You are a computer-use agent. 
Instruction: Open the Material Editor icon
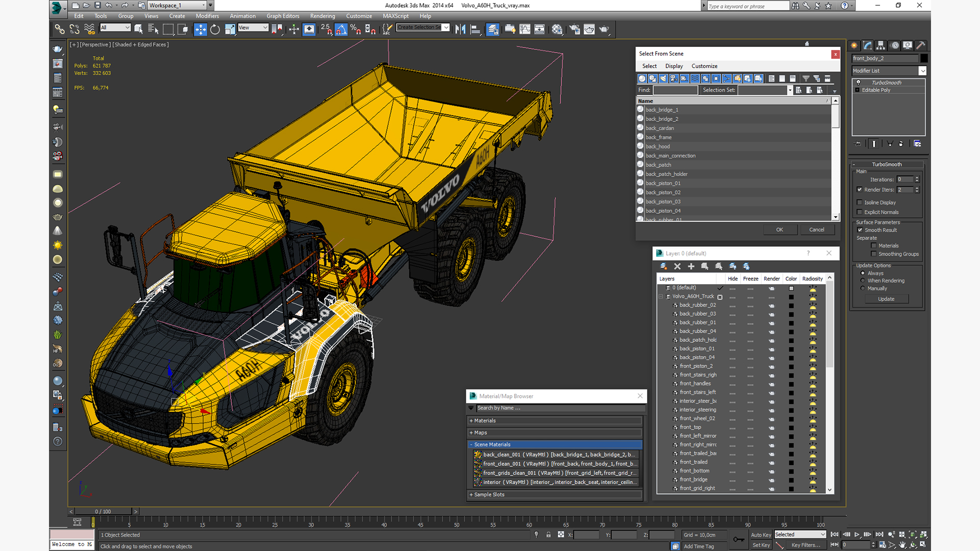[x=557, y=30]
